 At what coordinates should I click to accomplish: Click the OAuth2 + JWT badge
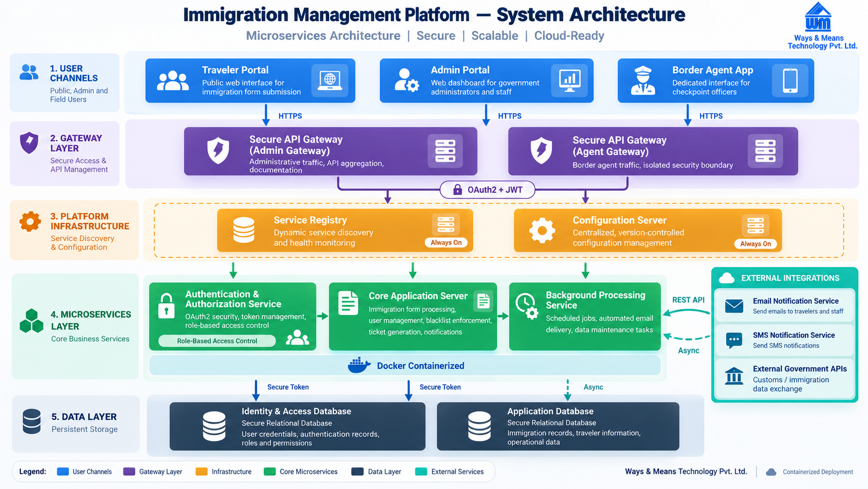click(x=487, y=190)
